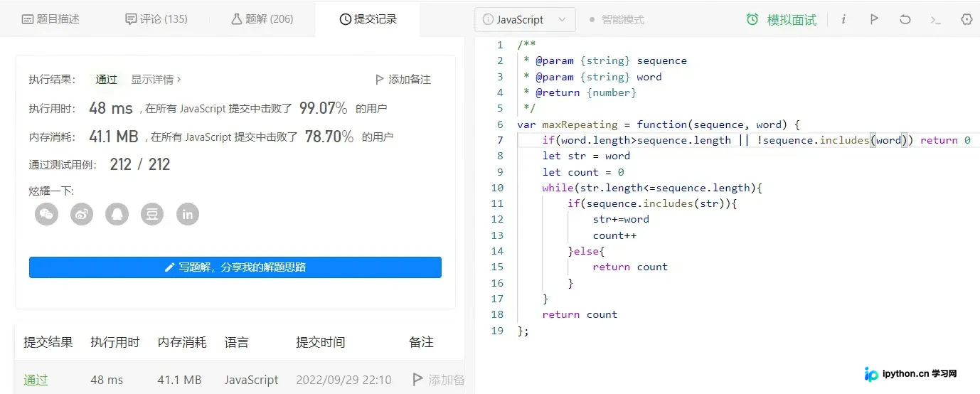Select the 提交记录 tab
This screenshot has width=980, height=394.
(x=368, y=19)
